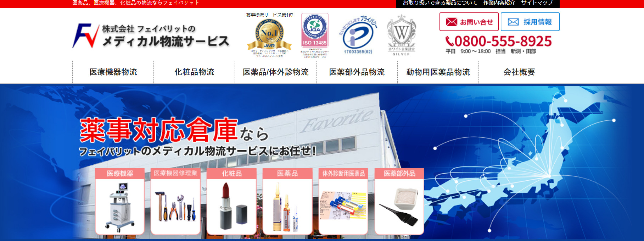Select the 医薬部外品 hair dye brush card
This screenshot has width=644, height=241.
[399, 201]
